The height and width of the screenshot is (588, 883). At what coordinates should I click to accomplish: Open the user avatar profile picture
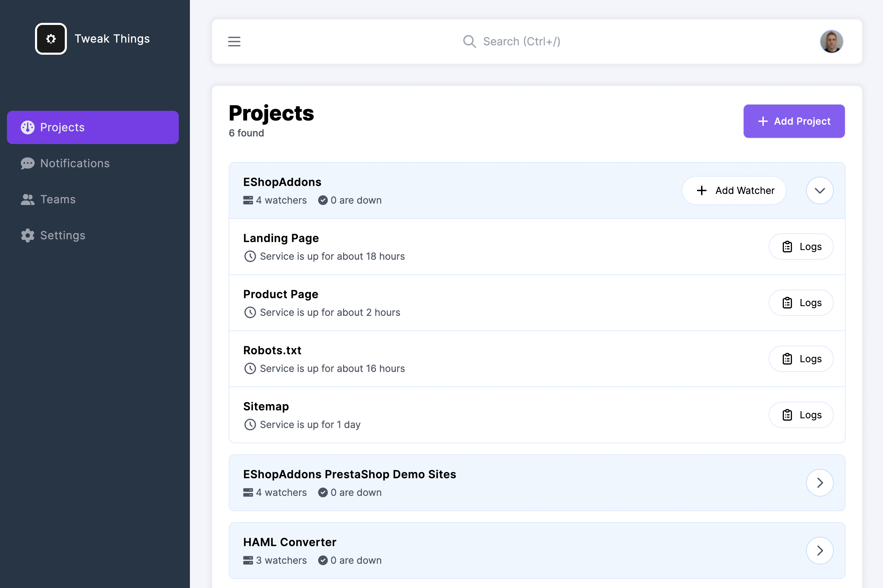click(831, 42)
